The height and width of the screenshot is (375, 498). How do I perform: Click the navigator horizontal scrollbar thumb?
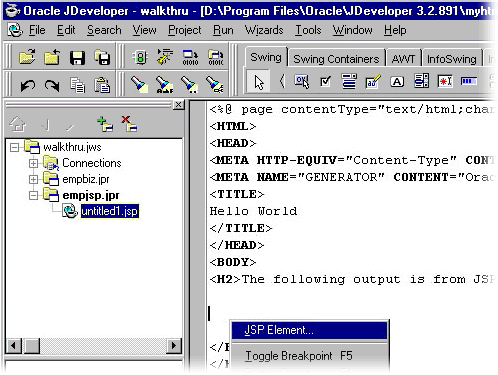(x=32, y=345)
